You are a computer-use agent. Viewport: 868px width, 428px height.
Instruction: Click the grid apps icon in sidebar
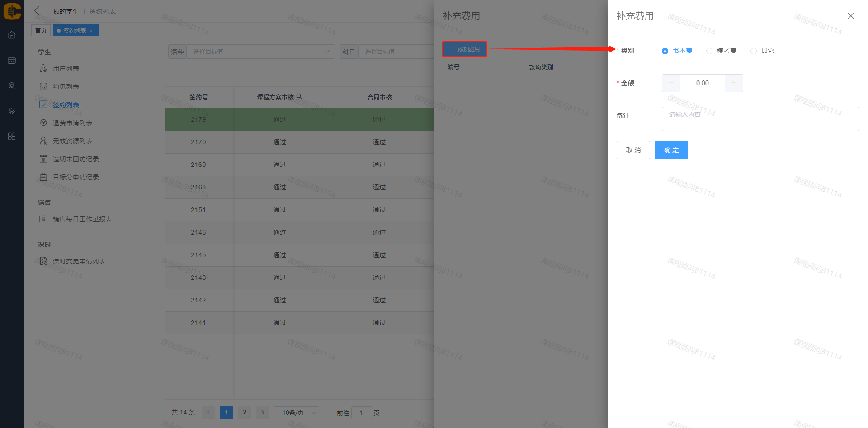[x=12, y=136]
